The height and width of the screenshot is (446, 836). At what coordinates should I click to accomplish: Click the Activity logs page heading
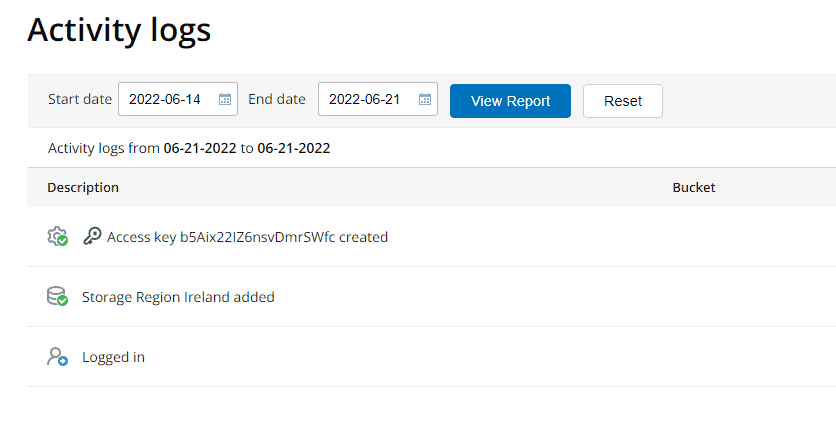119,31
